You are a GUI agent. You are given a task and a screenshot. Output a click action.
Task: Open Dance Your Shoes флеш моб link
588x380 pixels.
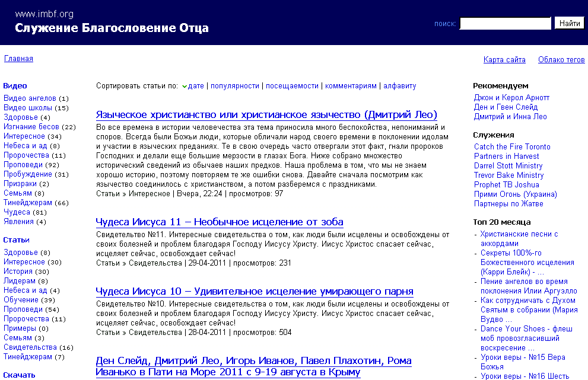526,338
